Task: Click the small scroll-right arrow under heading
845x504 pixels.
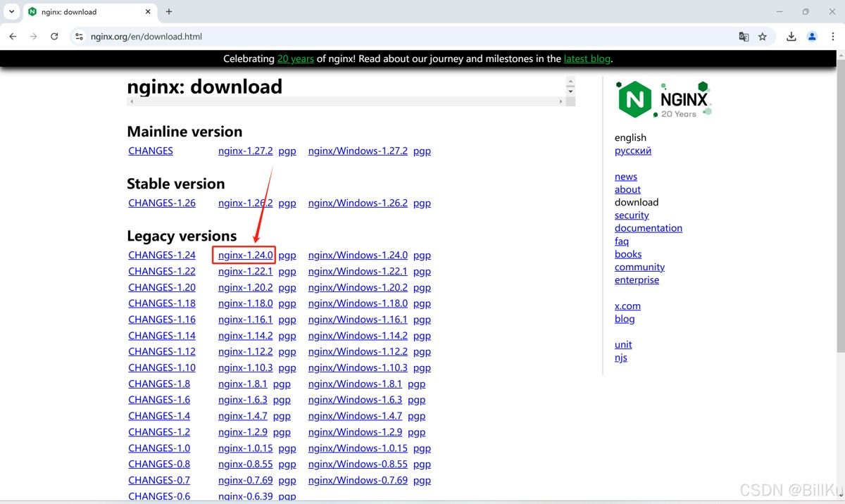Action: [561, 101]
